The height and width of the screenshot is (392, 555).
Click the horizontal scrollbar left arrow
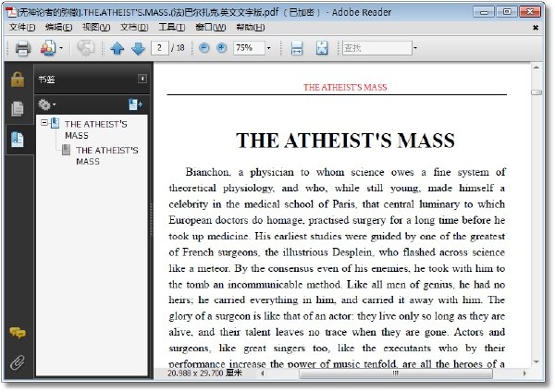click(x=263, y=374)
